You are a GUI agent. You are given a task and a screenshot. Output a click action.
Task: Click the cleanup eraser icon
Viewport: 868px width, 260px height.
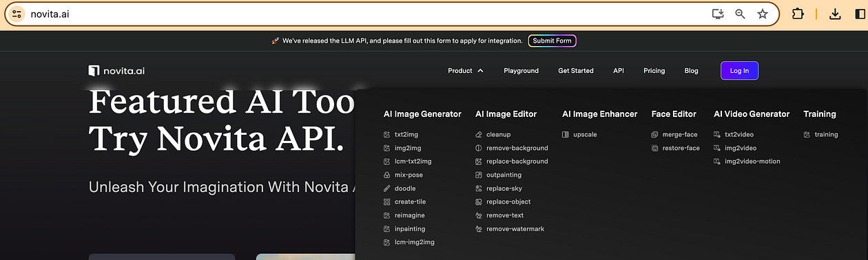(x=479, y=135)
